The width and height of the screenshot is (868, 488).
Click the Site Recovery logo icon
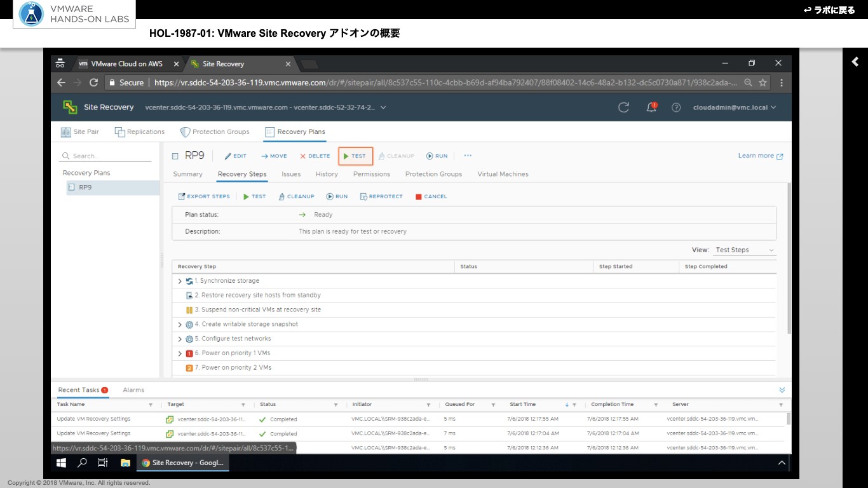pos(70,107)
